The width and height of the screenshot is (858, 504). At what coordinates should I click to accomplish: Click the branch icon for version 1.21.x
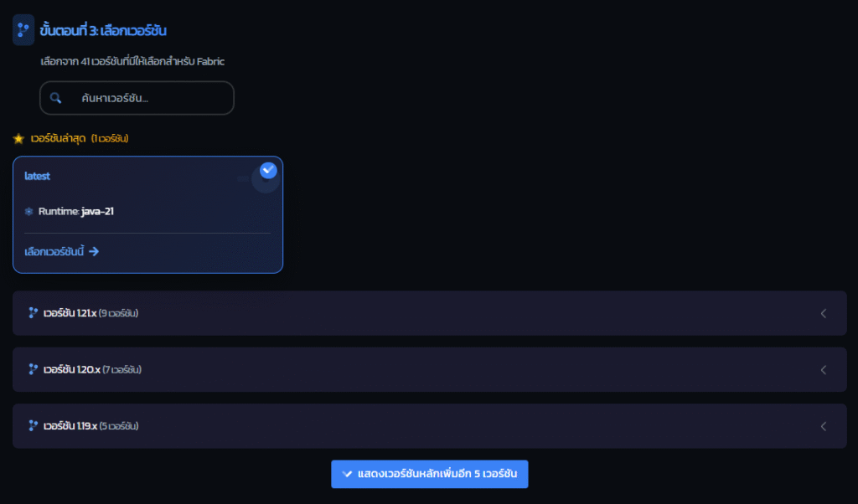point(34,313)
